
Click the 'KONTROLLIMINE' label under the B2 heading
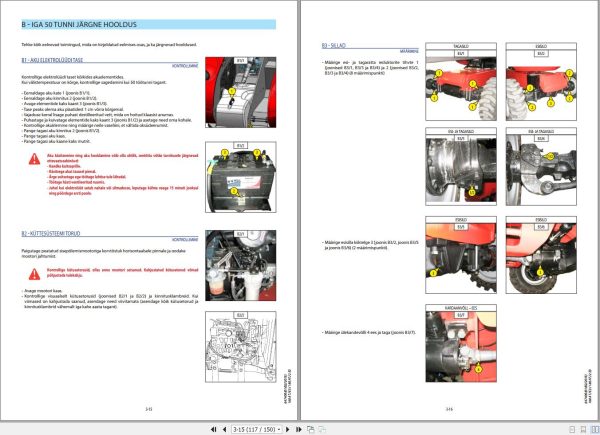tap(185, 239)
